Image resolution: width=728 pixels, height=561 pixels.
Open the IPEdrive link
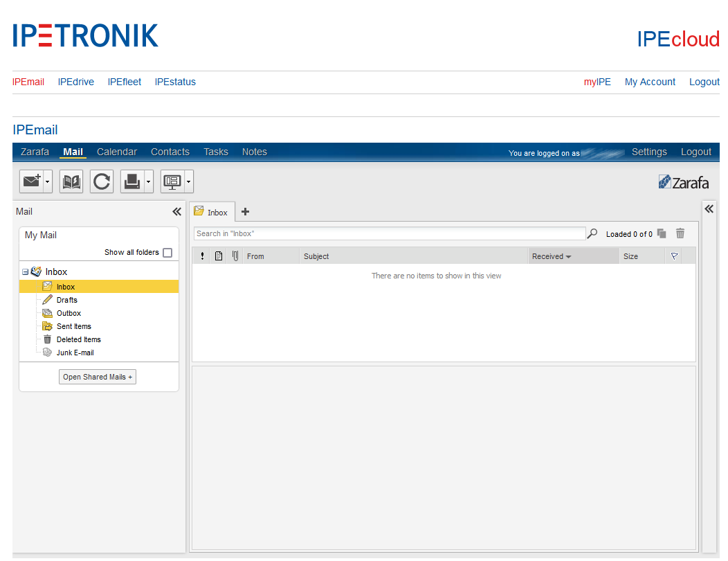click(76, 82)
